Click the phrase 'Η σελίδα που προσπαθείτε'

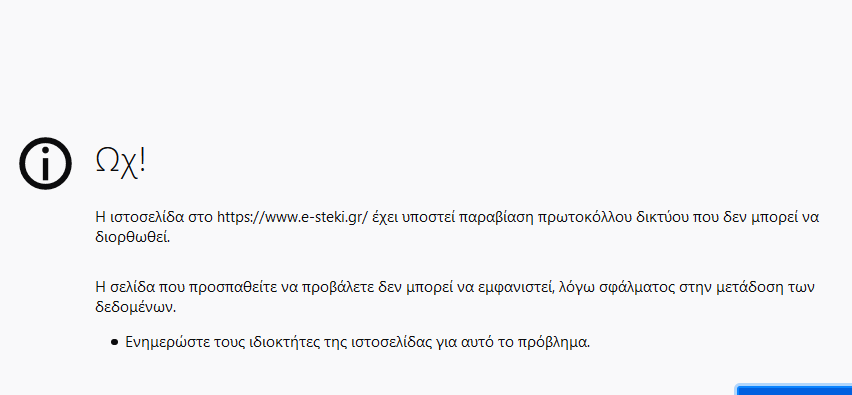tap(191, 287)
